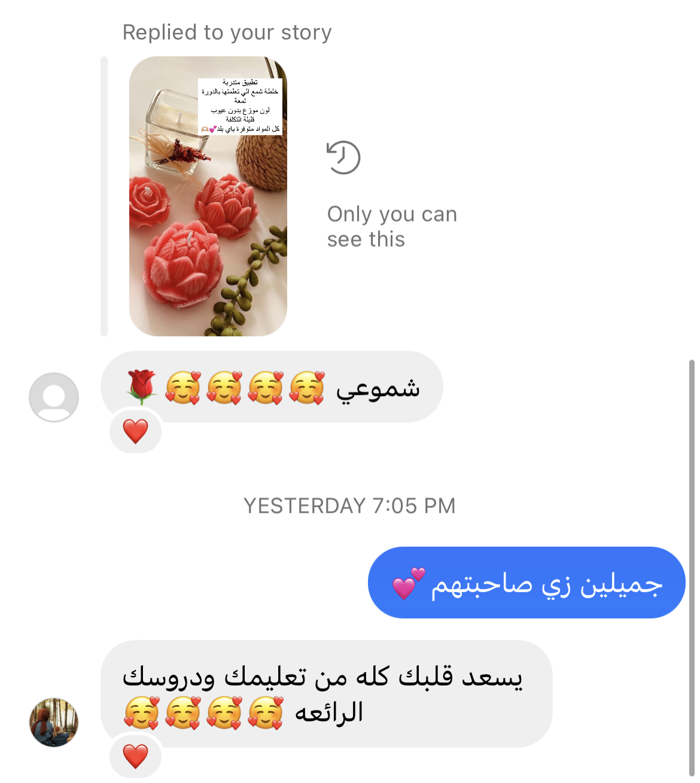The width and height of the screenshot is (700, 783).
Task: Click the 'Only you can see this' text
Action: point(392,227)
